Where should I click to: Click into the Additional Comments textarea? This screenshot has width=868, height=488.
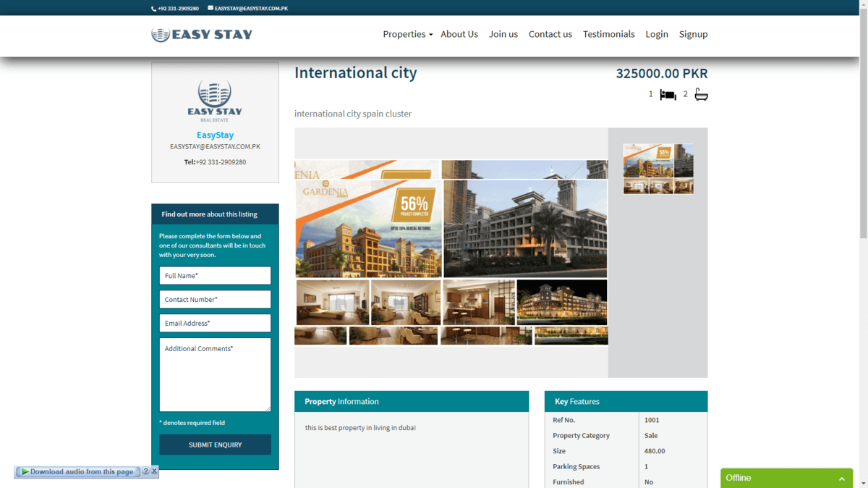pyautogui.click(x=215, y=375)
